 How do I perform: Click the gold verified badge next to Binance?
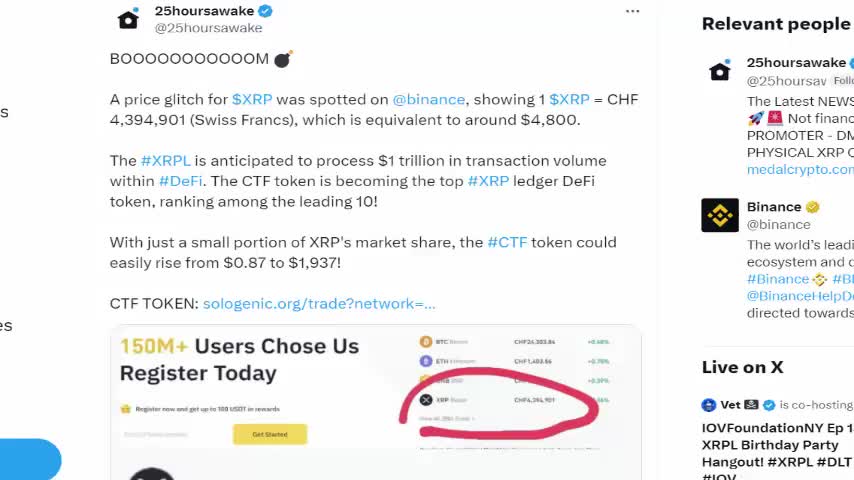813,207
